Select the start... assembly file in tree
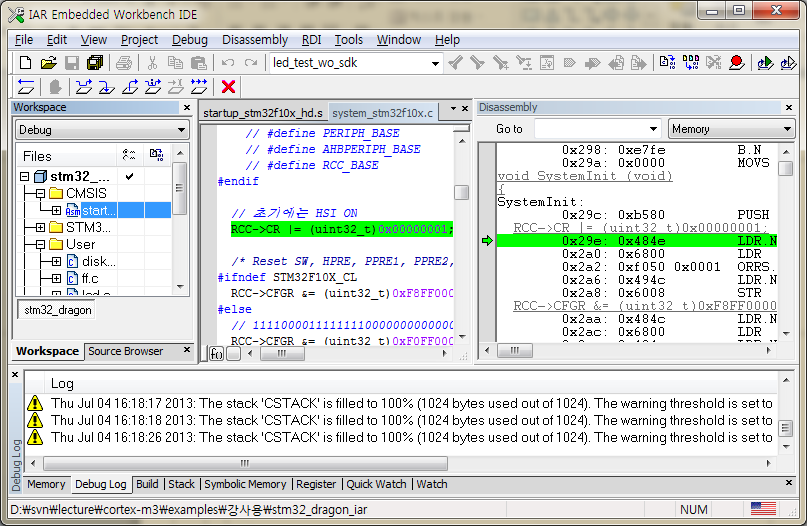This screenshot has height=526, width=807. [98, 211]
